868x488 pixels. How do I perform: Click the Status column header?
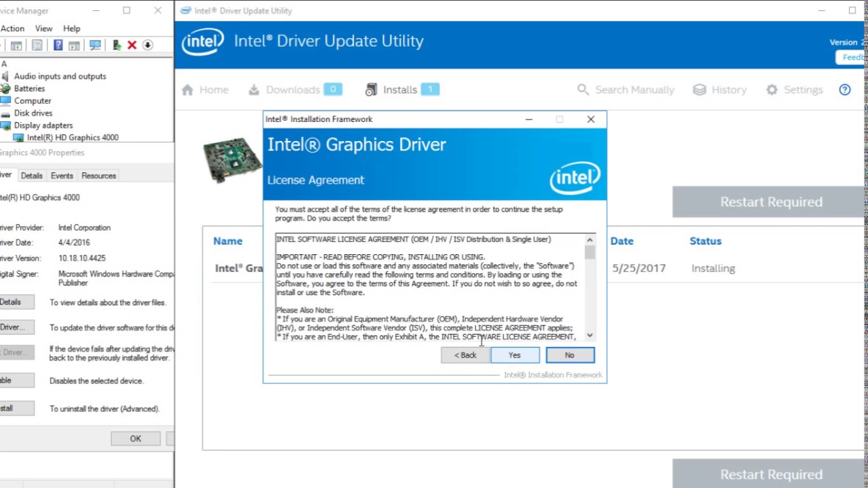point(705,241)
